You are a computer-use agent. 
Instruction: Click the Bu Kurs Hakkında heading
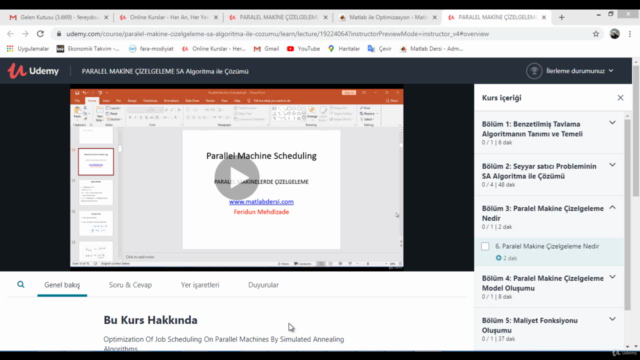pyautogui.click(x=150, y=320)
